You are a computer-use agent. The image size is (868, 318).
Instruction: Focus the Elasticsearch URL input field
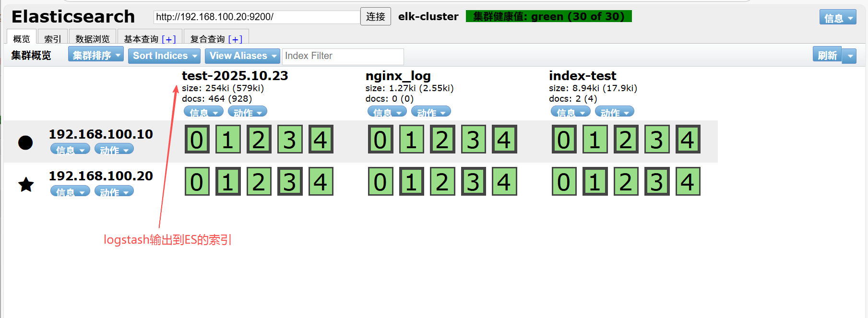click(257, 17)
